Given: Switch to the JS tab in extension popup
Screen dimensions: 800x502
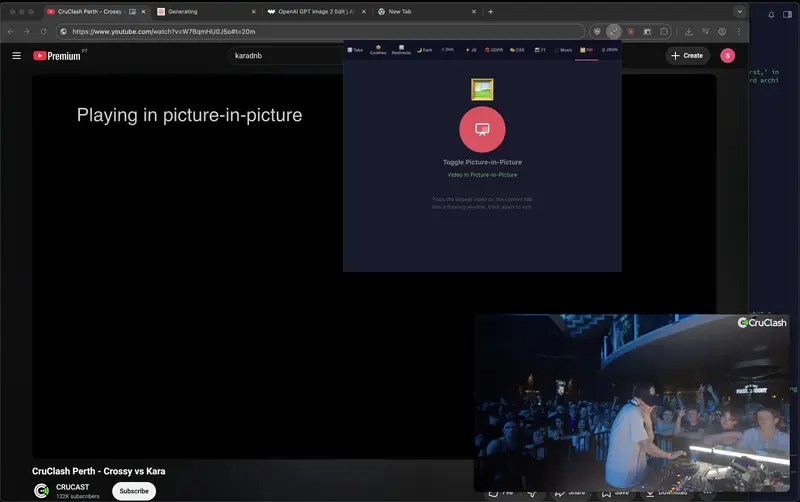Looking at the screenshot, I should [471, 50].
